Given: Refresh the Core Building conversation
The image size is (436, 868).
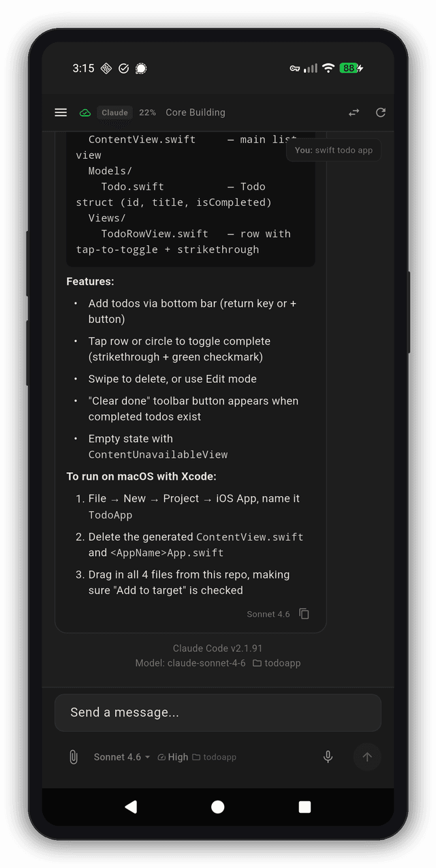Looking at the screenshot, I should 381,112.
